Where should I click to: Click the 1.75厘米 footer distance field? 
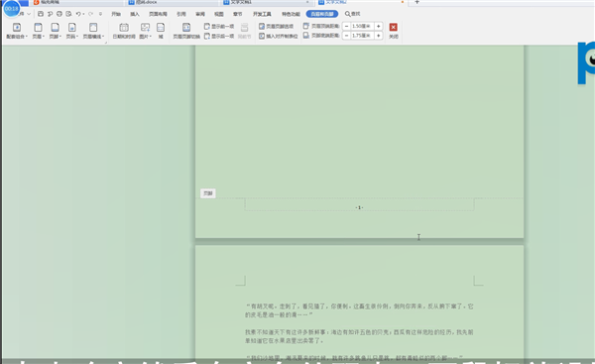pyautogui.click(x=362, y=36)
